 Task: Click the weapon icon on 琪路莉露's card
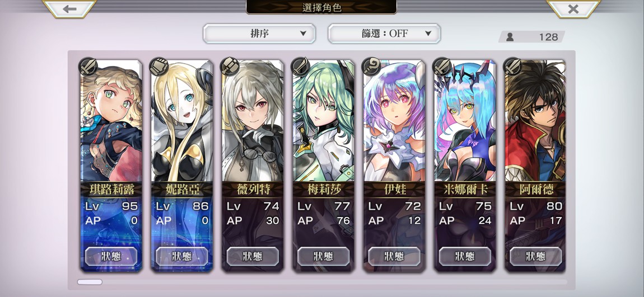click(x=88, y=67)
